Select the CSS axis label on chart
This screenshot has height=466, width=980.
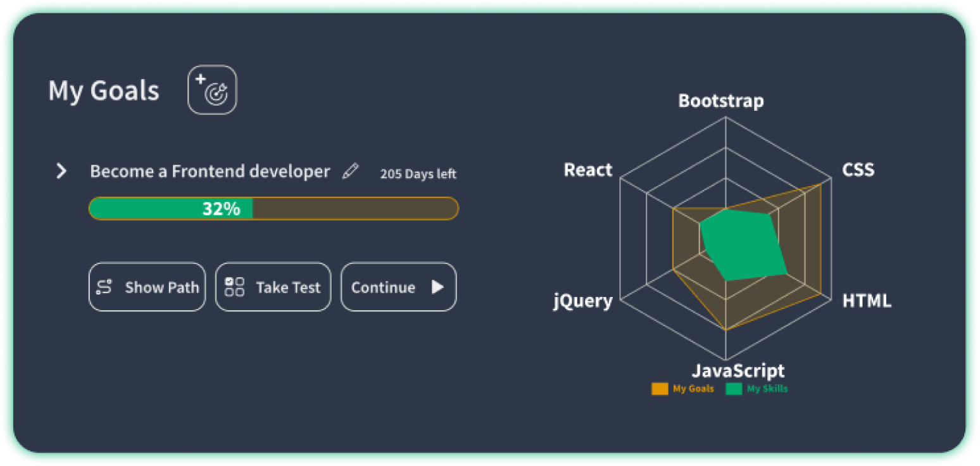click(858, 170)
